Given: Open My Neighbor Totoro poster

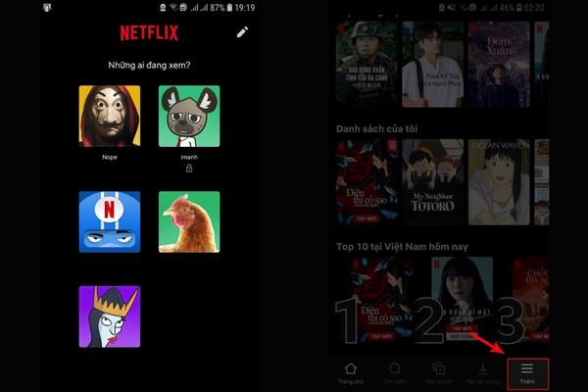Looking at the screenshot, I should pyautogui.click(x=433, y=182).
